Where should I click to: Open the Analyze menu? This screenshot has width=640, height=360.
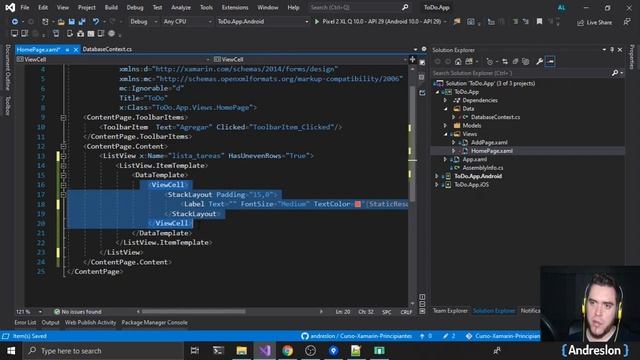click(x=181, y=7)
